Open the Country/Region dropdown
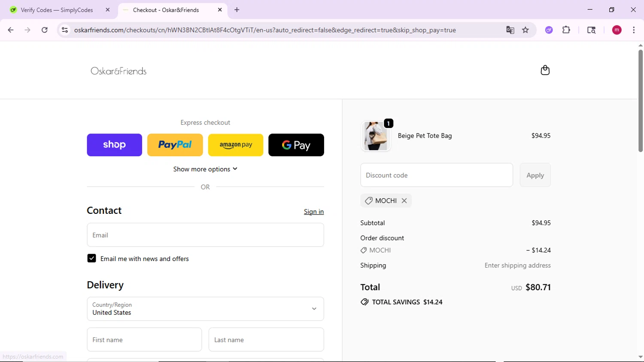 205,309
